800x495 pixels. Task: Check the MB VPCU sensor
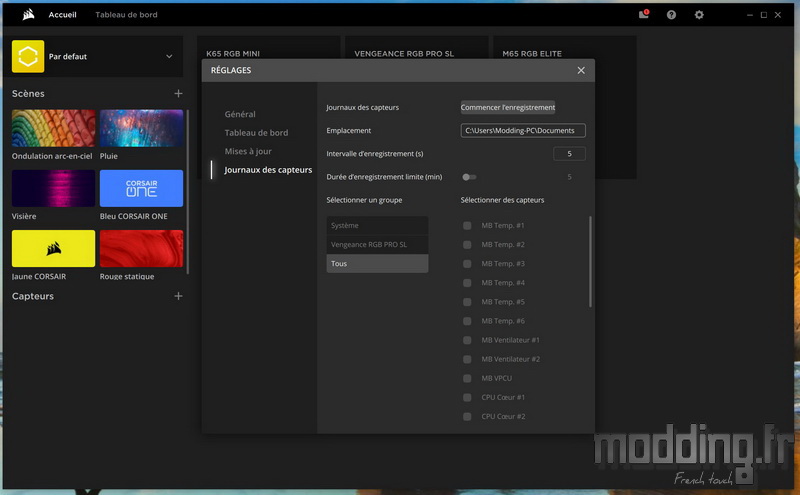click(467, 378)
